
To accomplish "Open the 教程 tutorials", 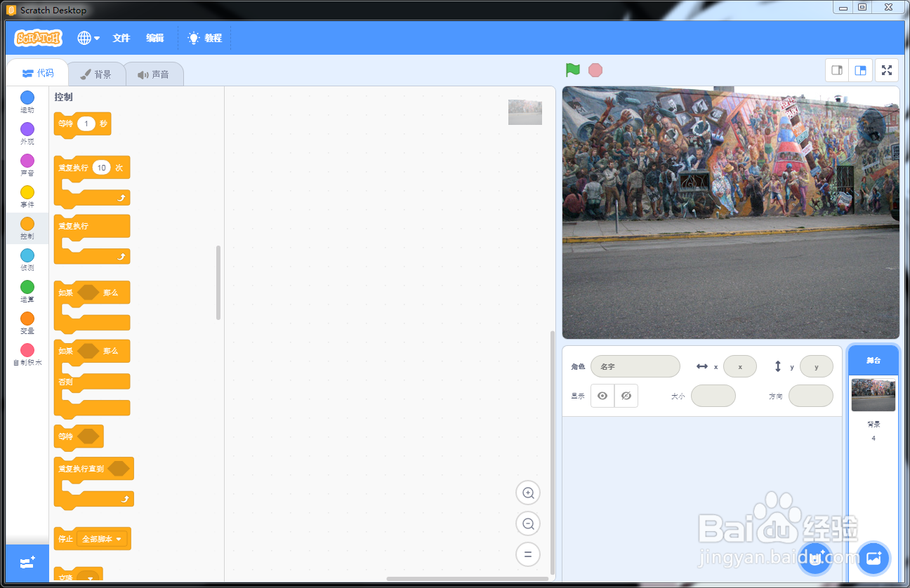I will click(x=205, y=38).
